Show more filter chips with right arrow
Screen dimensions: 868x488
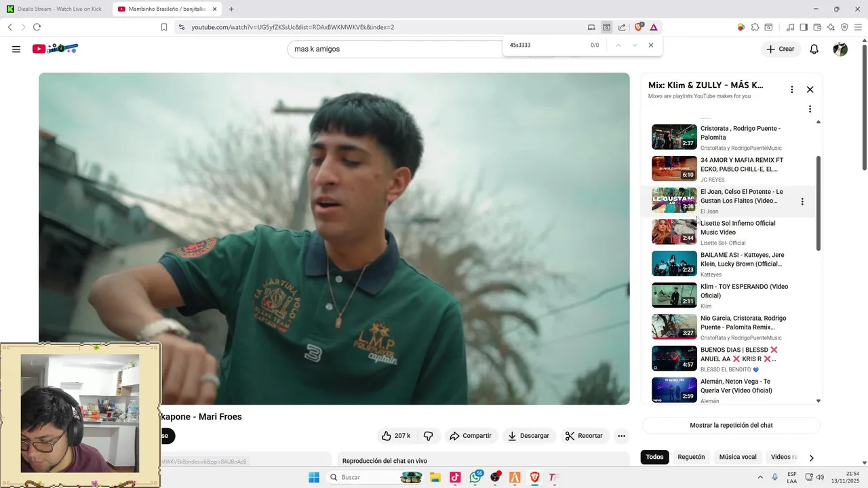[811, 458]
